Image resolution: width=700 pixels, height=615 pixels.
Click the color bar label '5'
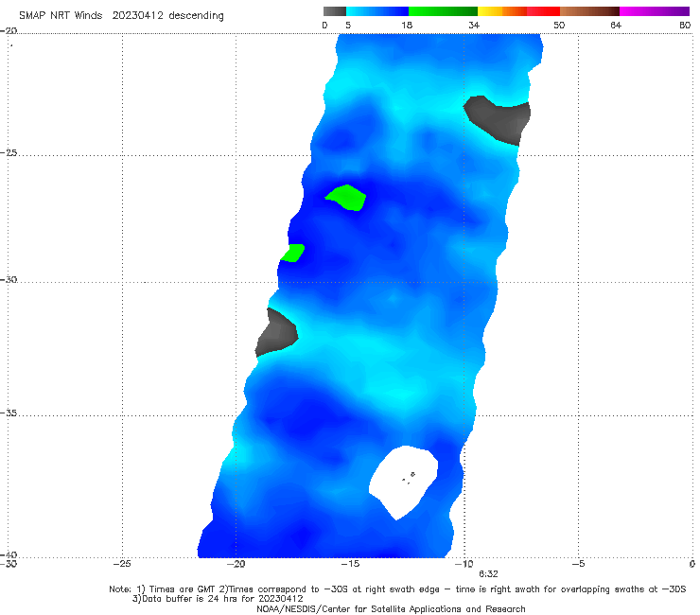(348, 25)
